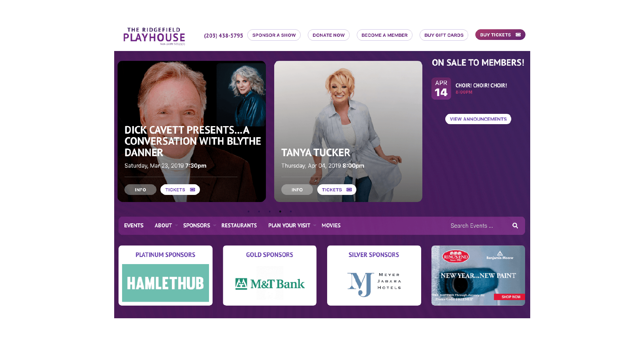Image resolution: width=644 pixels, height=340 pixels.
Task: Click the search magnifier icon
Action: [x=515, y=226]
